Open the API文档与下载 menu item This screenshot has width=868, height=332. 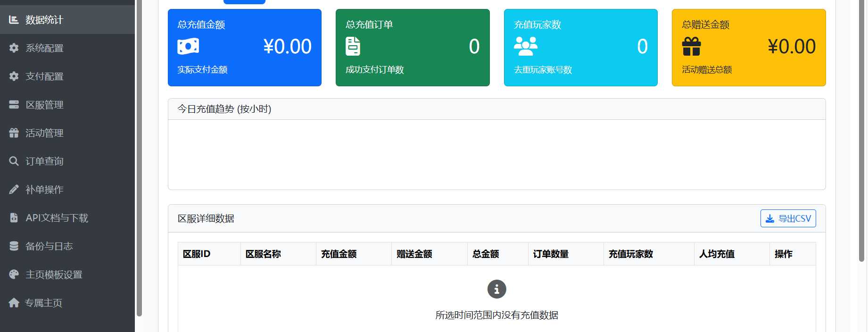coord(57,218)
